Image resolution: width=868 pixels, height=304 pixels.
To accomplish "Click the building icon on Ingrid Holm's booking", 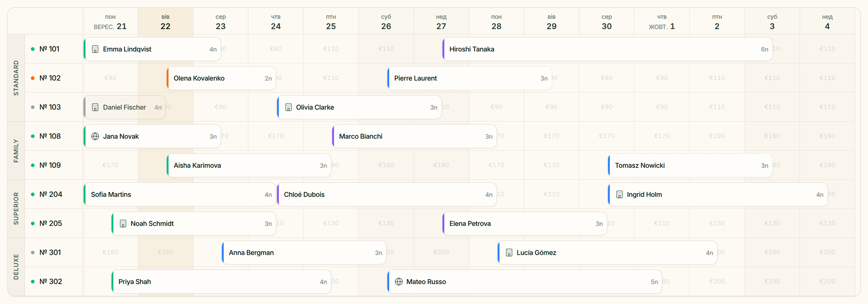I will coord(619,195).
